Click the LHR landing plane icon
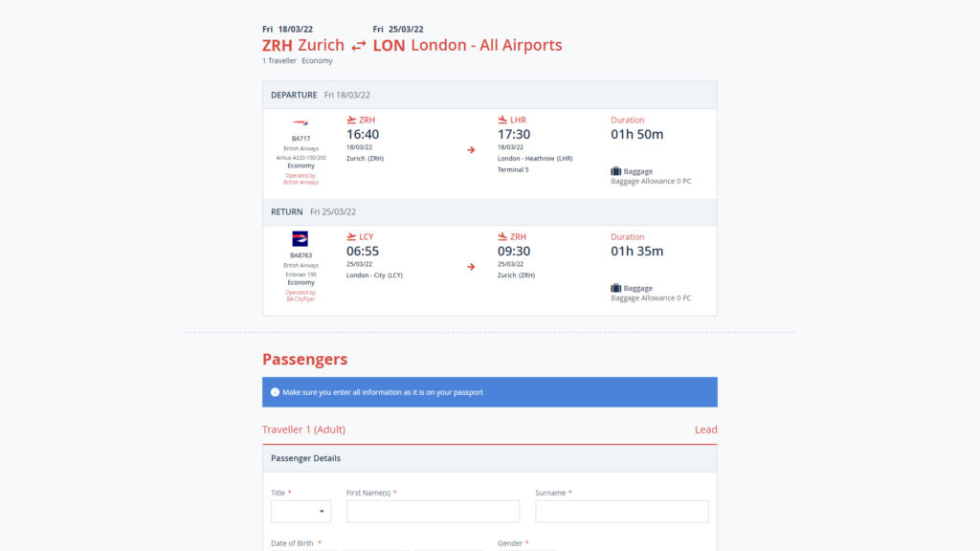 [x=502, y=120]
